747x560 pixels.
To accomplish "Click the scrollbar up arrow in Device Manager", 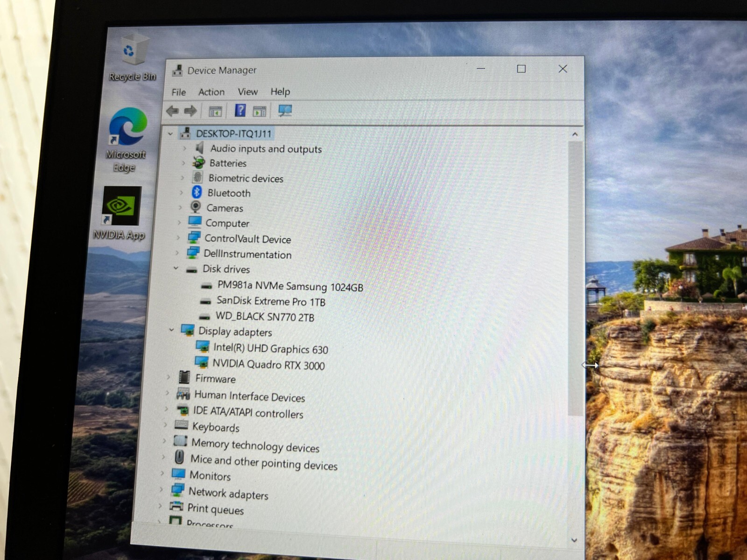I will click(575, 134).
